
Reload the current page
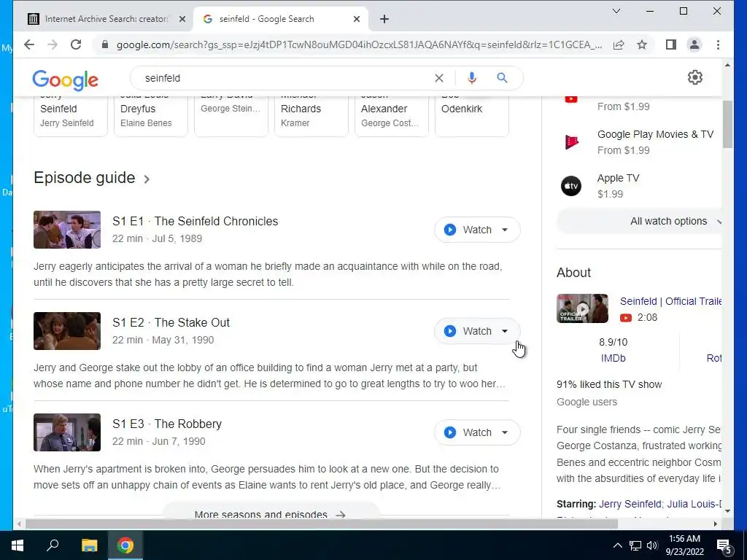pyautogui.click(x=76, y=44)
